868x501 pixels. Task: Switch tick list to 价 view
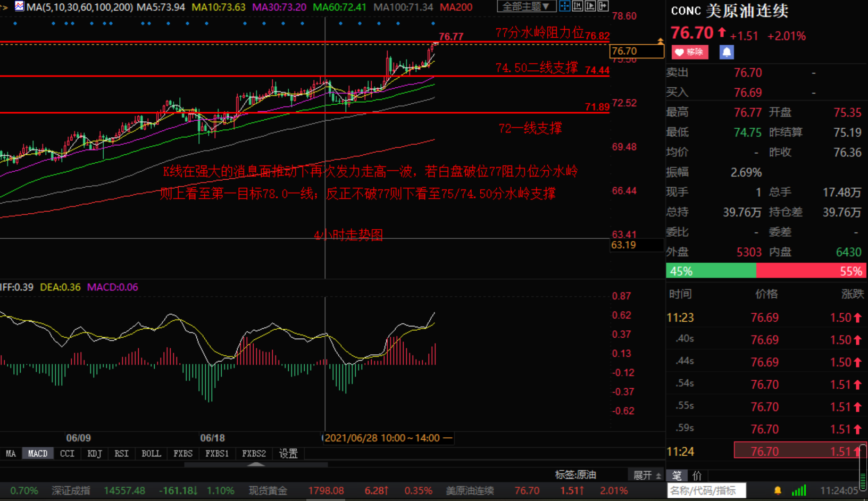pos(697,475)
